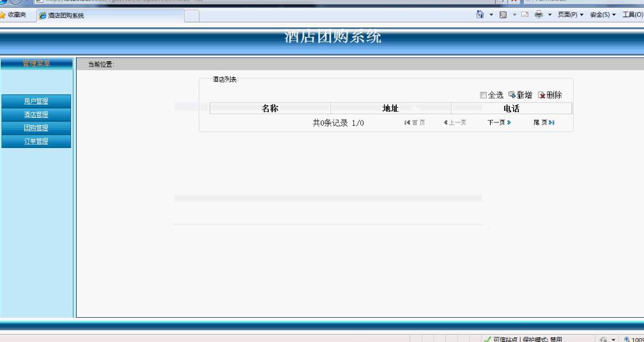Go to next page (下一页)

[x=499, y=123]
